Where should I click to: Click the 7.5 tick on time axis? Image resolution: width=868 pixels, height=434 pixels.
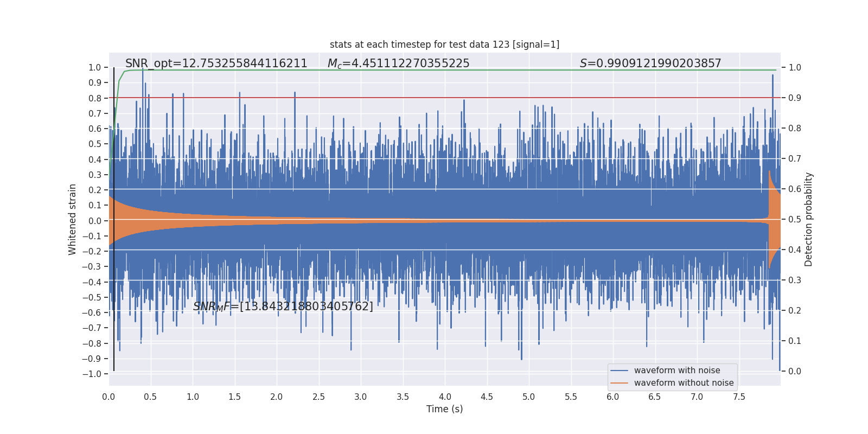point(739,397)
